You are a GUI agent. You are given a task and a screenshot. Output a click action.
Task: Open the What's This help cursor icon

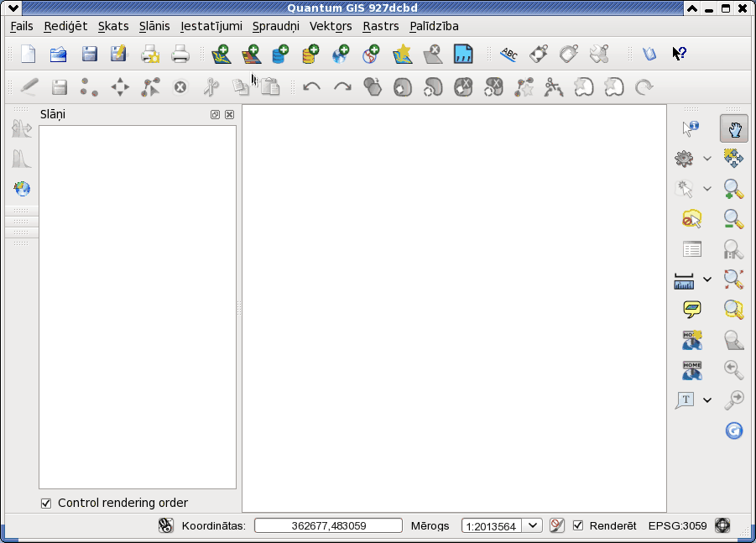680,53
